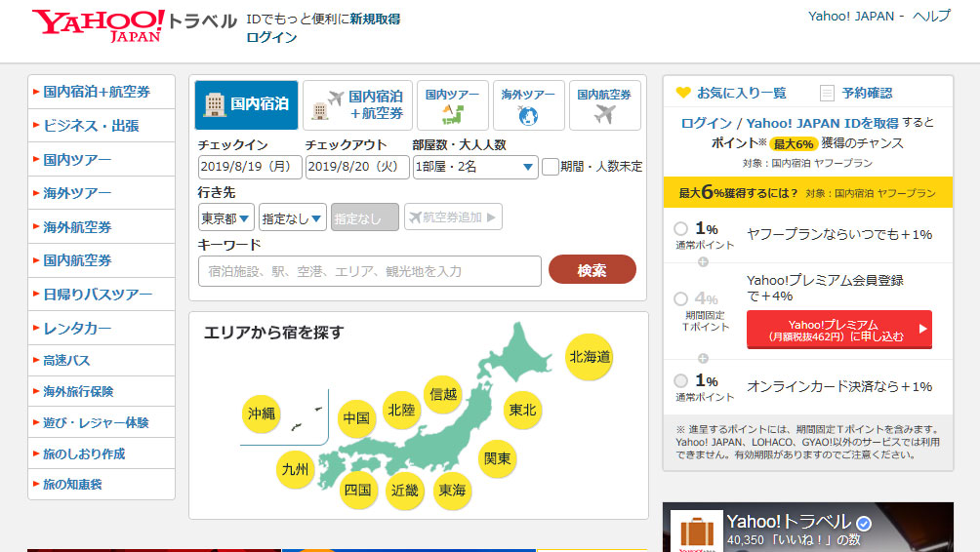Image resolution: width=980 pixels, height=552 pixels.
Task: Click the ログイン link under the header
Action: point(271,37)
